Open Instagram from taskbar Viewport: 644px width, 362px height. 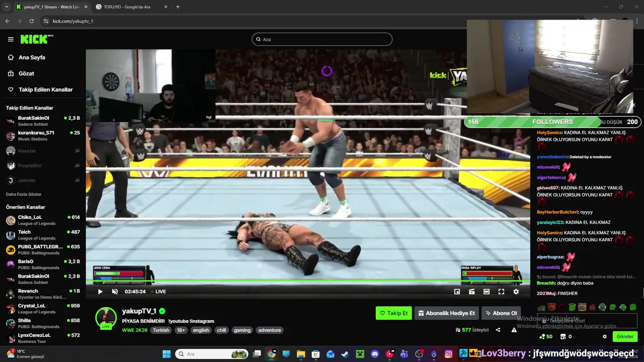[448, 354]
